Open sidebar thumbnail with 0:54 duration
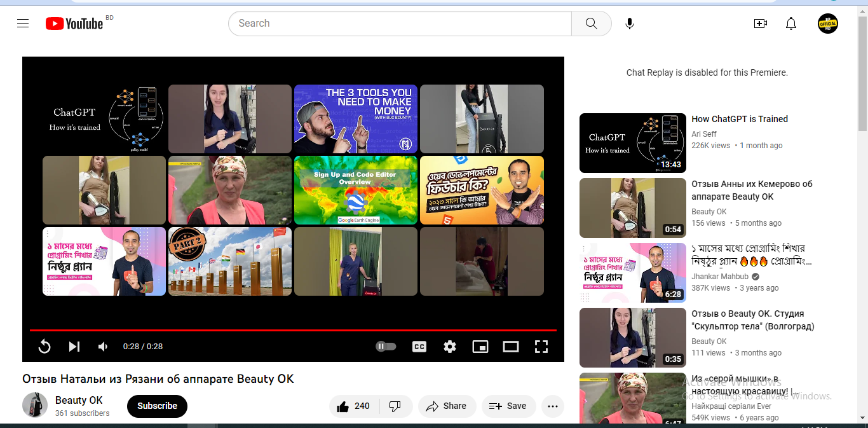 [x=633, y=208]
